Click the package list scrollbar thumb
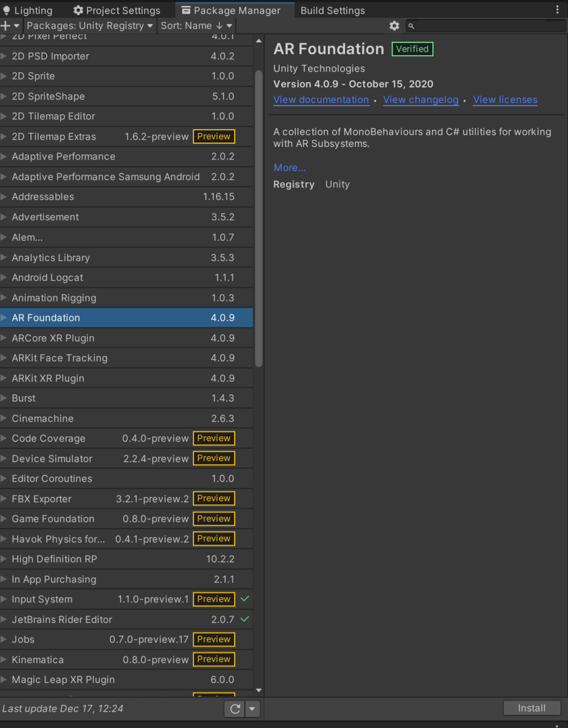568x728 pixels. 259,218
